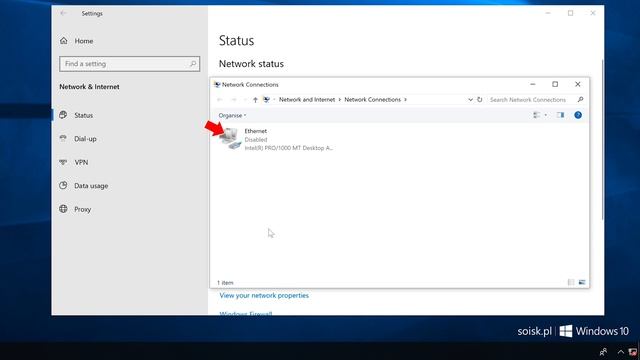Close the Network Connections window
This screenshot has width=640, height=360.
[578, 84]
